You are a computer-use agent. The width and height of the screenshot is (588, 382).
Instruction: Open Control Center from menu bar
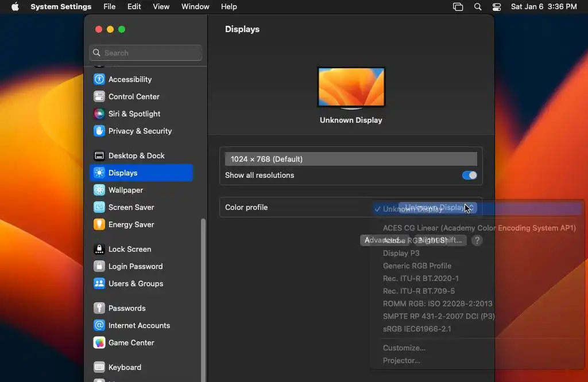click(x=497, y=7)
